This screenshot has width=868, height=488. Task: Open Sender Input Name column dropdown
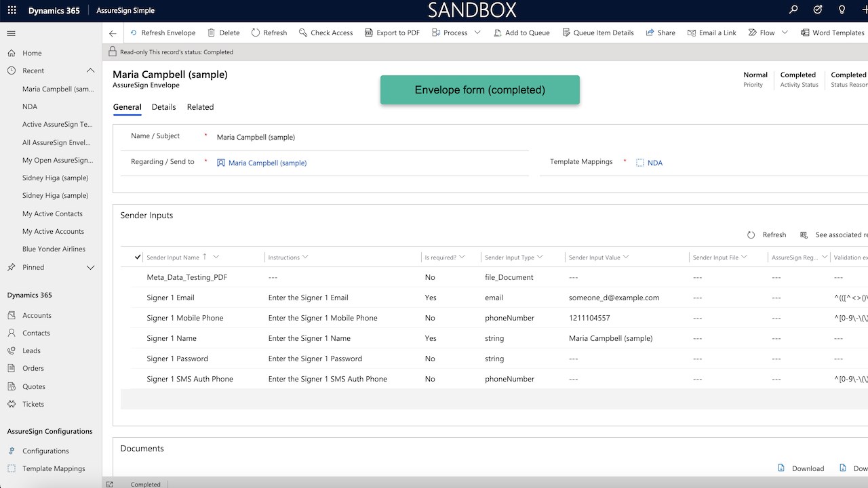pos(216,257)
